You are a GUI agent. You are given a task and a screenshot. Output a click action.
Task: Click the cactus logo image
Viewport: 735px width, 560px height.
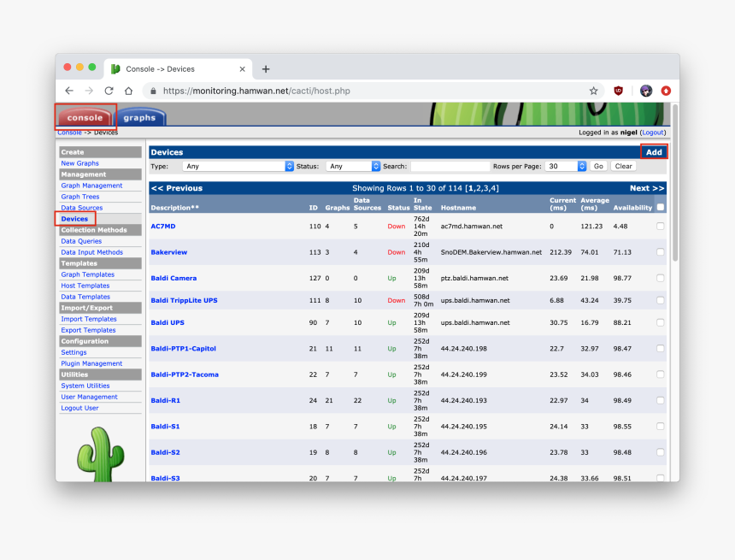98,453
